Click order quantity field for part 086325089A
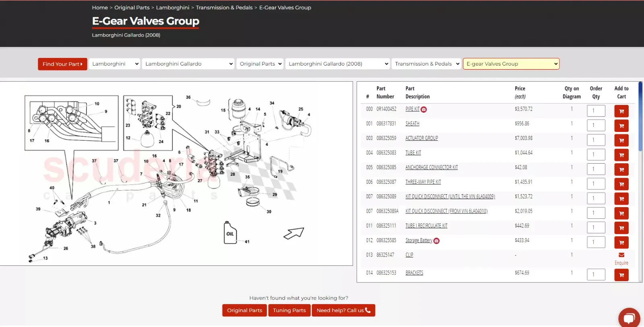Viewport: 644px width, 327px height. [x=596, y=213]
